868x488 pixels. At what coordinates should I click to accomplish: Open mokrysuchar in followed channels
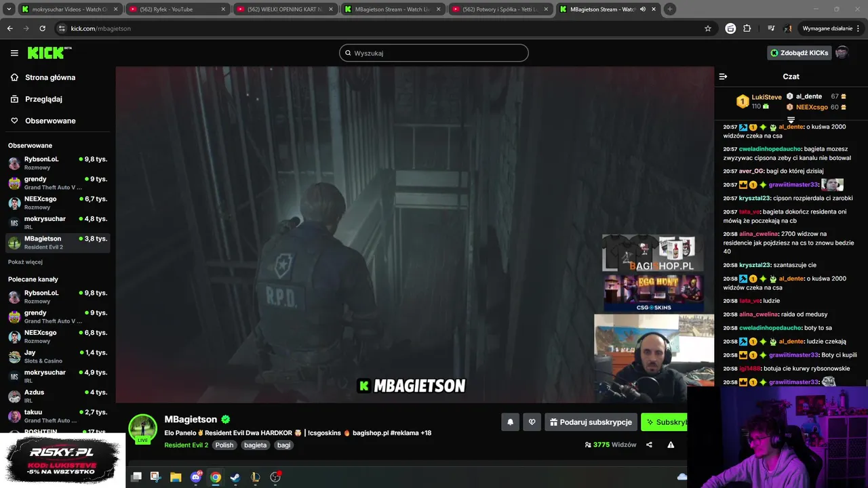click(x=58, y=222)
